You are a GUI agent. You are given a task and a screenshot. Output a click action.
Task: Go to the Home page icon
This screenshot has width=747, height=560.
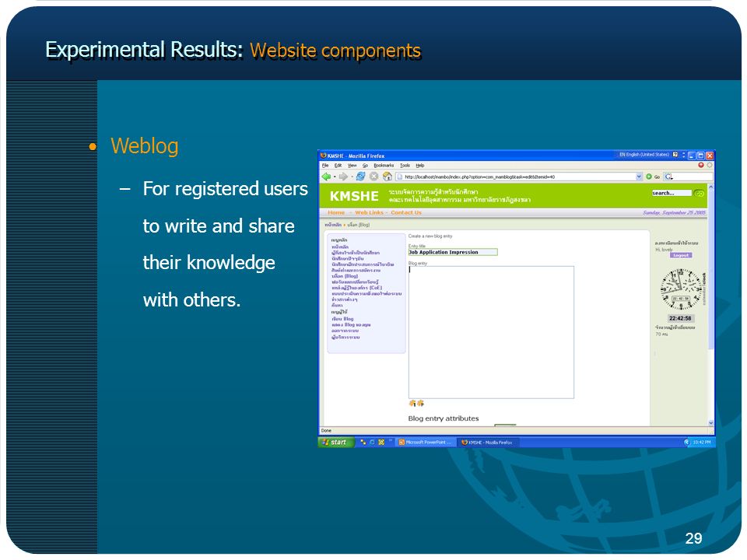(388, 177)
